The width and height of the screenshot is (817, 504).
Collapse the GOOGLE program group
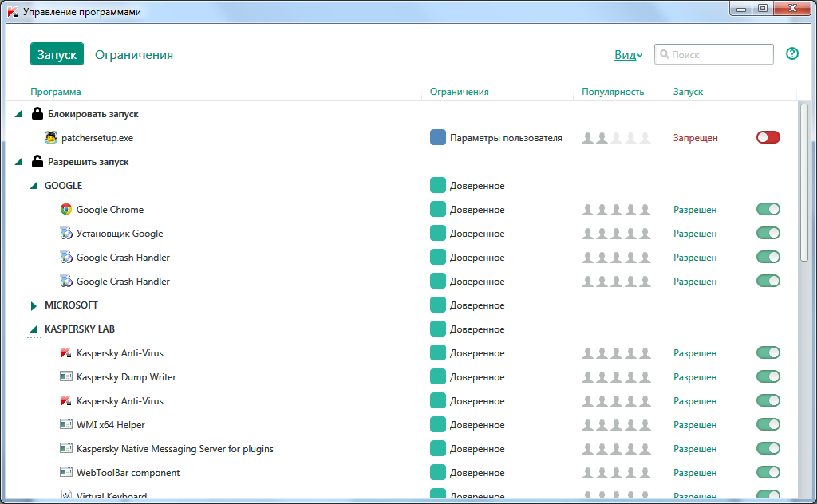click(x=34, y=186)
